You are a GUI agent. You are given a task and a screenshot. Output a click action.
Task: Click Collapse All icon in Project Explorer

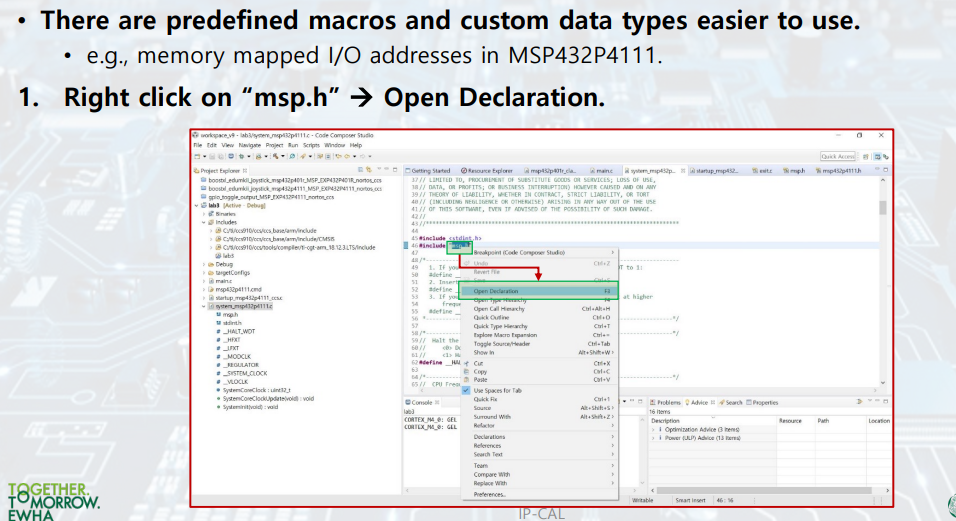coord(360,170)
